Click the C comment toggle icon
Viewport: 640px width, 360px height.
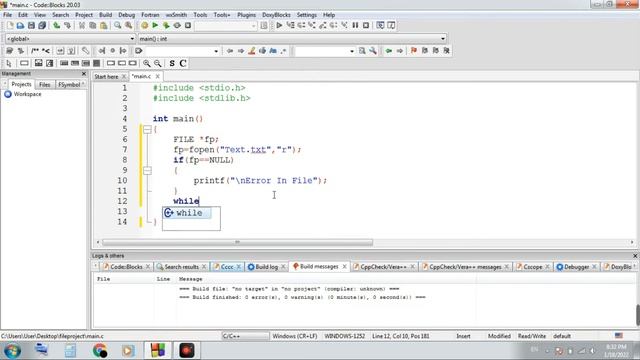pyautogui.click(x=183, y=63)
